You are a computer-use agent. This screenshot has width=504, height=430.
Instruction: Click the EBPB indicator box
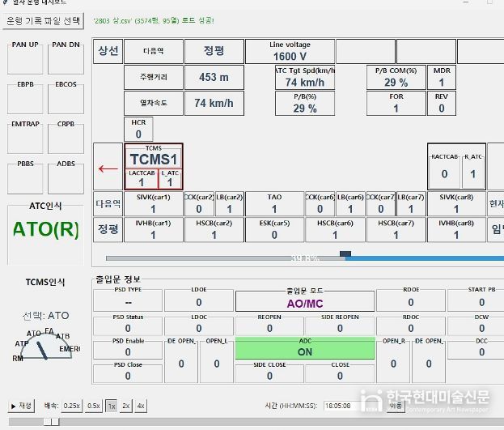[x=25, y=97]
